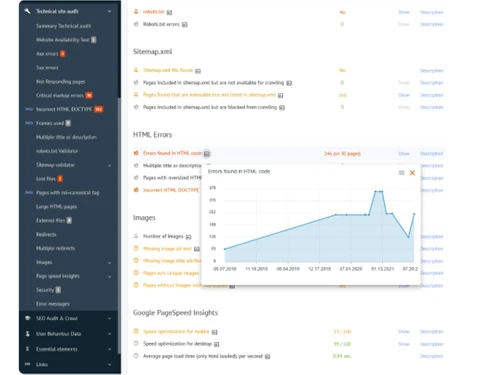This screenshot has height=375, width=500.
Task: Open the chart icon next to robots.txt
Action: [169, 12]
